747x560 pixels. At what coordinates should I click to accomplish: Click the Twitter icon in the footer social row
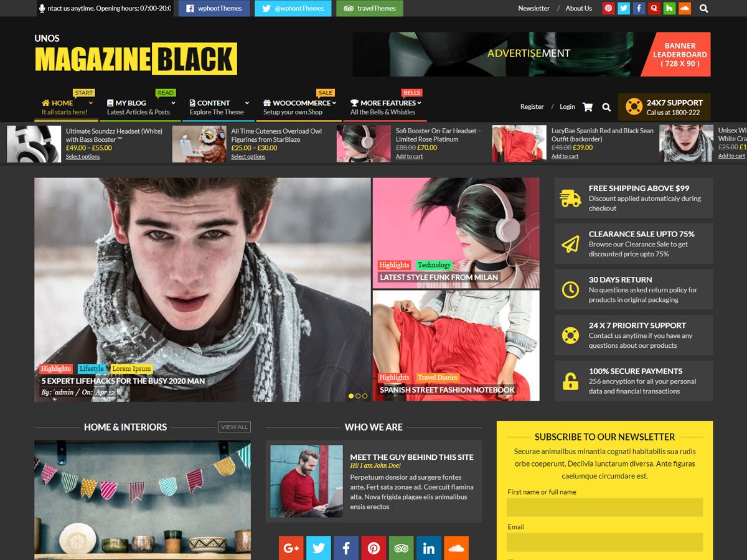point(318,548)
